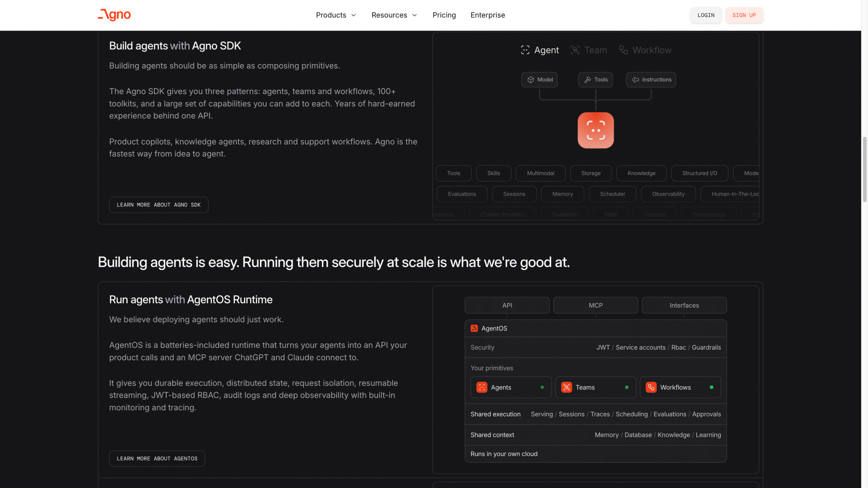Click the Scheduler capability pill
Image resolution: width=868 pixels, height=488 pixels.
613,194
